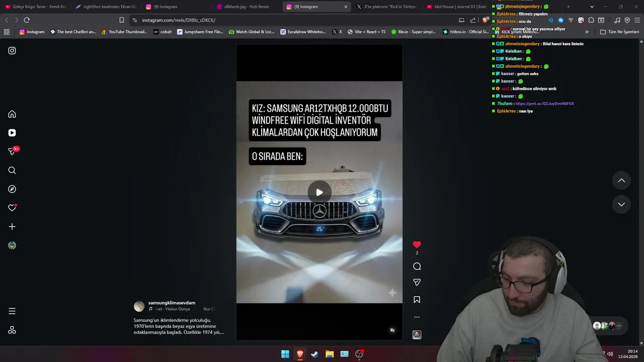Open the reel comments
This screenshot has width=644, height=362.
417,266
